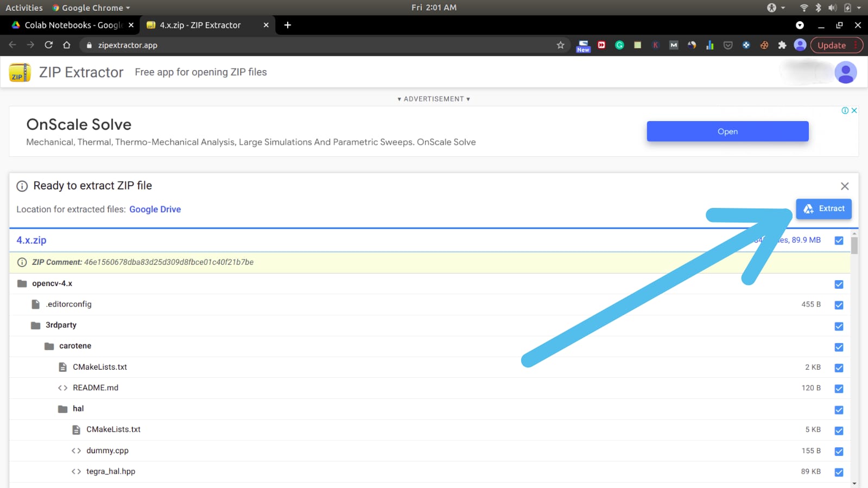
Task: Click the info icon beside Ready to extract
Action: tap(22, 186)
